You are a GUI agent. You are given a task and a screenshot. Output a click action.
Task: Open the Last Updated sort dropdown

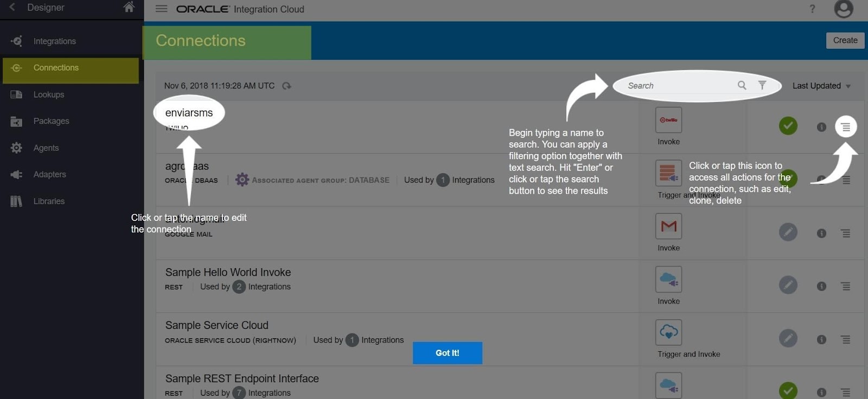point(821,86)
